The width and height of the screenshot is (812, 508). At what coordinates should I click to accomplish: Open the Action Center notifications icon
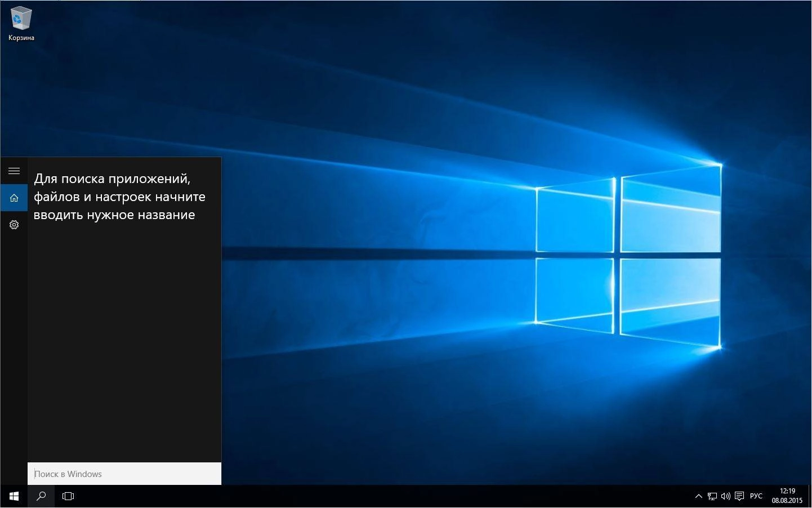point(739,496)
